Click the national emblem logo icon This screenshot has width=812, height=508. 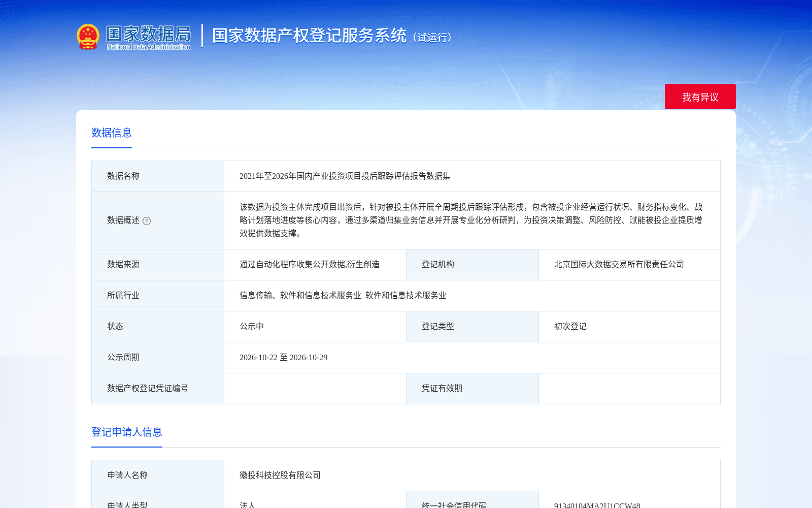click(x=88, y=37)
